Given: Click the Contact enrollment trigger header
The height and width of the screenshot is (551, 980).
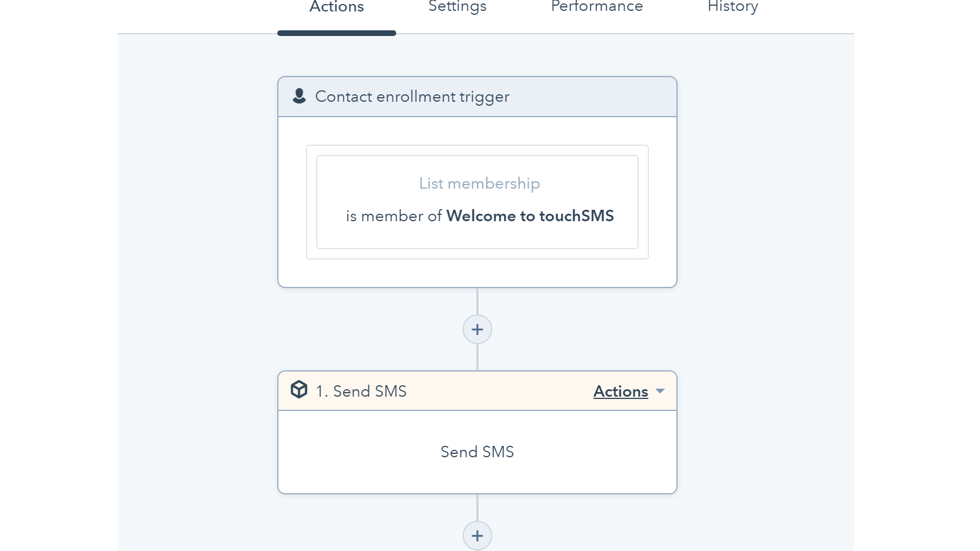Looking at the screenshot, I should point(412,97).
